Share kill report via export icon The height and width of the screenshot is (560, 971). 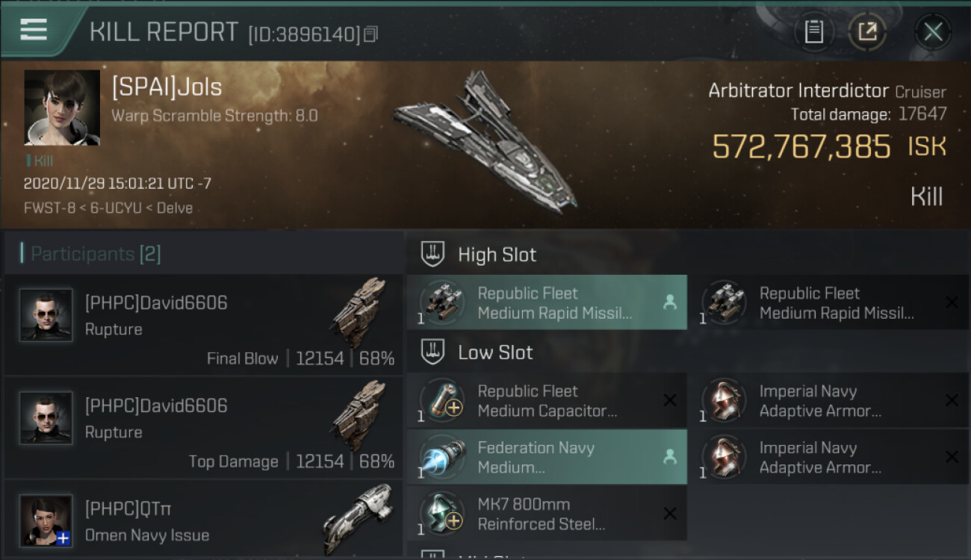tap(867, 32)
